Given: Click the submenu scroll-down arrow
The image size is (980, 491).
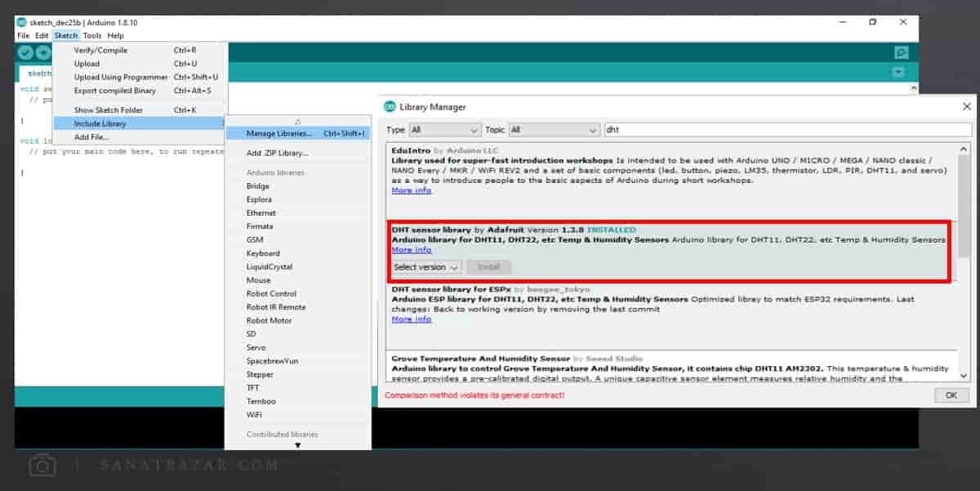Looking at the screenshot, I should click(x=298, y=445).
